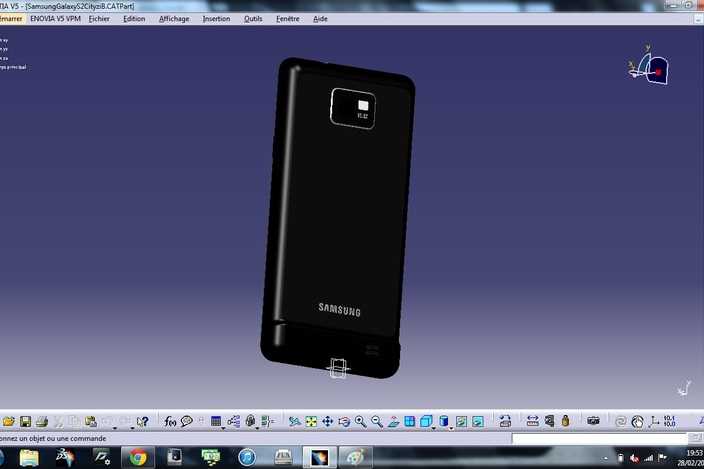Focus the command line input field
Viewport: 704px width, 469px height.
click(599, 438)
